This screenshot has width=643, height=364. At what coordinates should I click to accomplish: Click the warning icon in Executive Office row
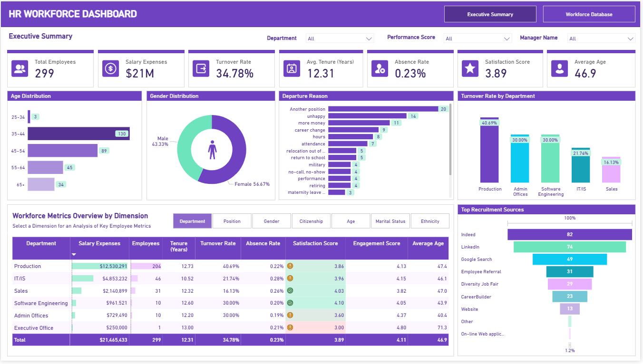[290, 328]
